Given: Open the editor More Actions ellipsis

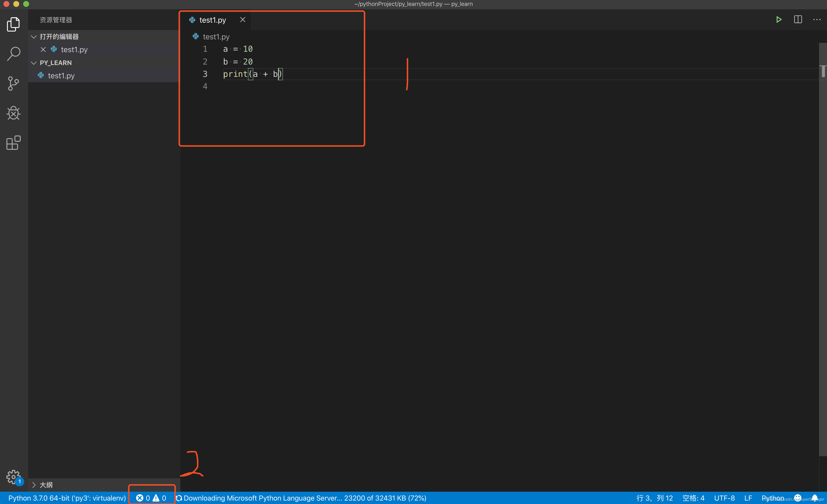Looking at the screenshot, I should click(x=817, y=20).
